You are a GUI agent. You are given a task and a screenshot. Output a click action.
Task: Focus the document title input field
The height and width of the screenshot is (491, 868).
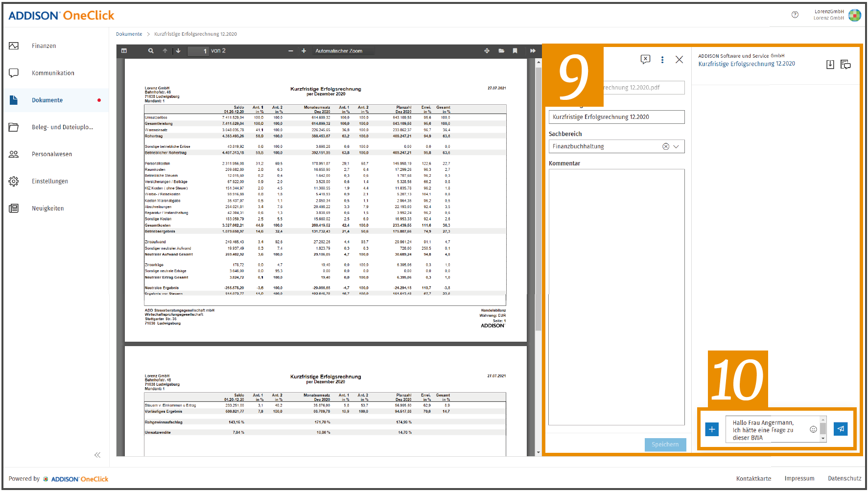point(616,117)
